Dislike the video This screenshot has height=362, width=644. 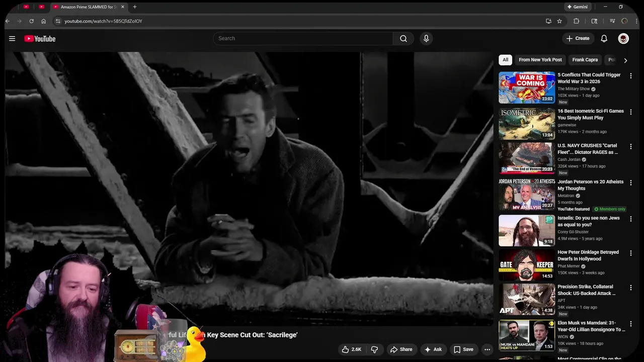374,349
